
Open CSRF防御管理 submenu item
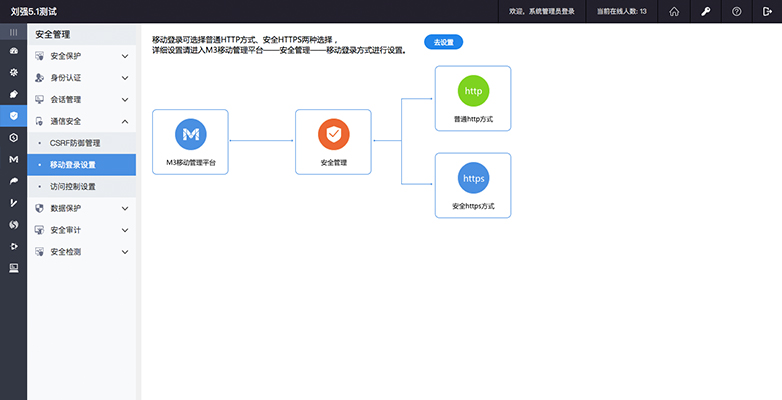(x=82, y=143)
